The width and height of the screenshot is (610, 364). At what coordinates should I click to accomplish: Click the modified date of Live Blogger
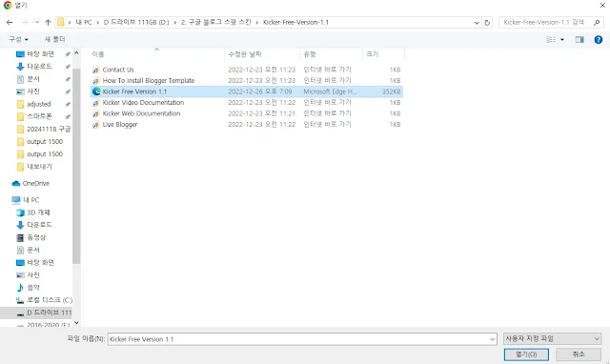(x=261, y=125)
